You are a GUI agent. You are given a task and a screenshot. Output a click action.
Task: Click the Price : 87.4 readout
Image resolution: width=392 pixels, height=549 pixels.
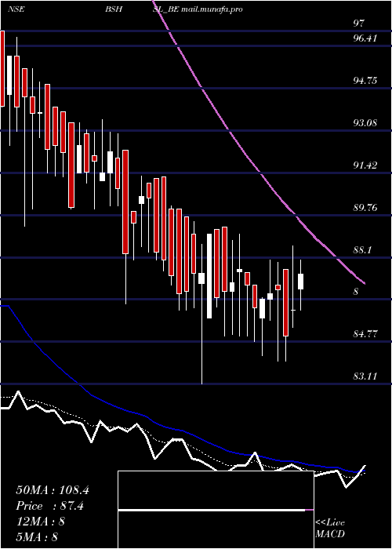coord(49,506)
